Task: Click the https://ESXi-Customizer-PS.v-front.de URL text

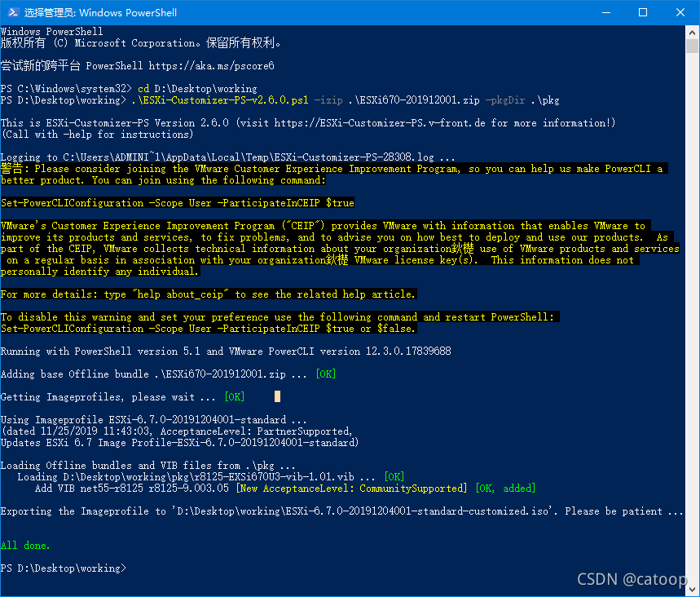Action: tap(380, 123)
